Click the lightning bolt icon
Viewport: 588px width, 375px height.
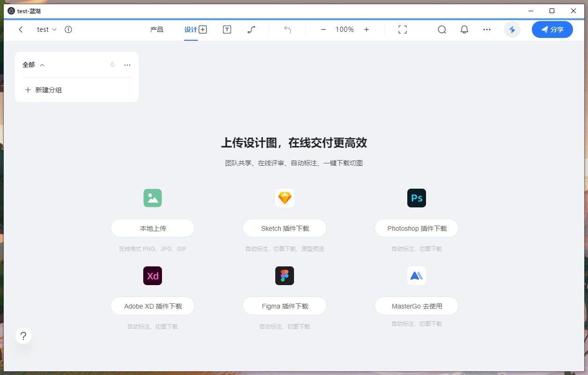pos(512,29)
